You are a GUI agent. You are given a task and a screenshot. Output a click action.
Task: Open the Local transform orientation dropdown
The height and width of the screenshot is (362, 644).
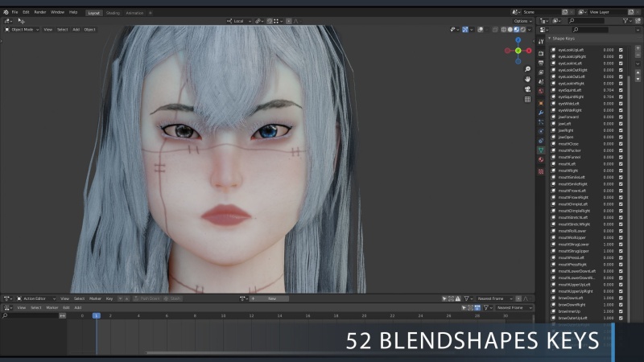click(239, 21)
